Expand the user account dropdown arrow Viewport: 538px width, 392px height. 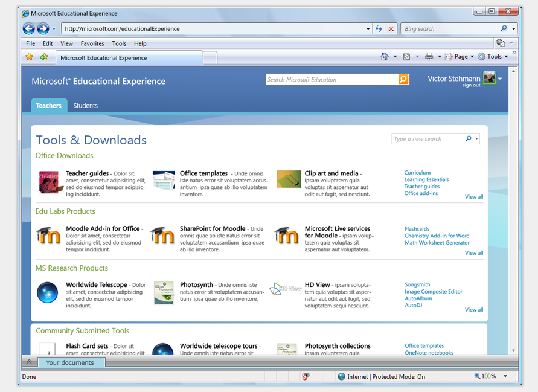[500, 79]
